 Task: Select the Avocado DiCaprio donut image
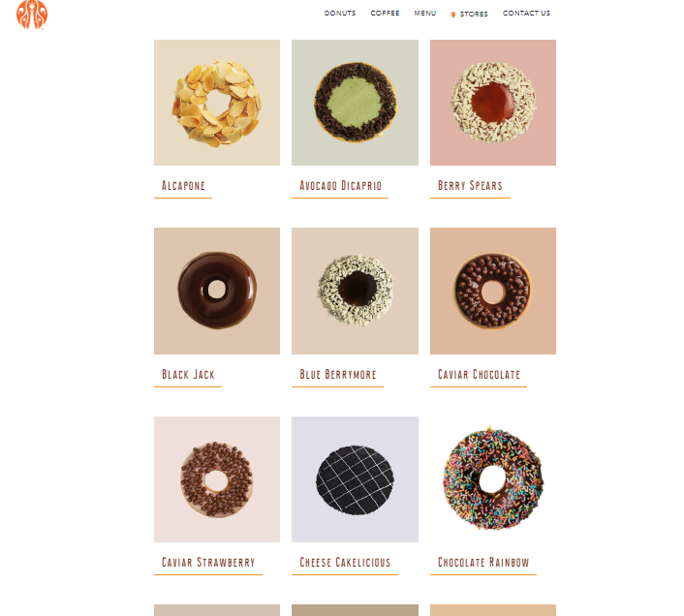click(355, 103)
